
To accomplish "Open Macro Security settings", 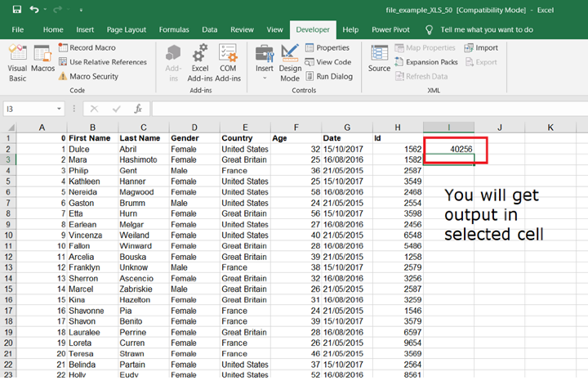I will pyautogui.click(x=93, y=76).
